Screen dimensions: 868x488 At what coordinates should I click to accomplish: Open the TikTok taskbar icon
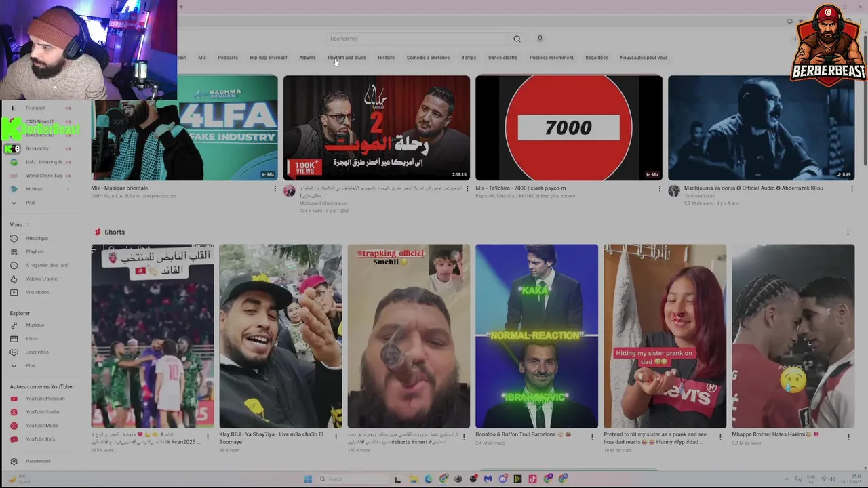532,479
